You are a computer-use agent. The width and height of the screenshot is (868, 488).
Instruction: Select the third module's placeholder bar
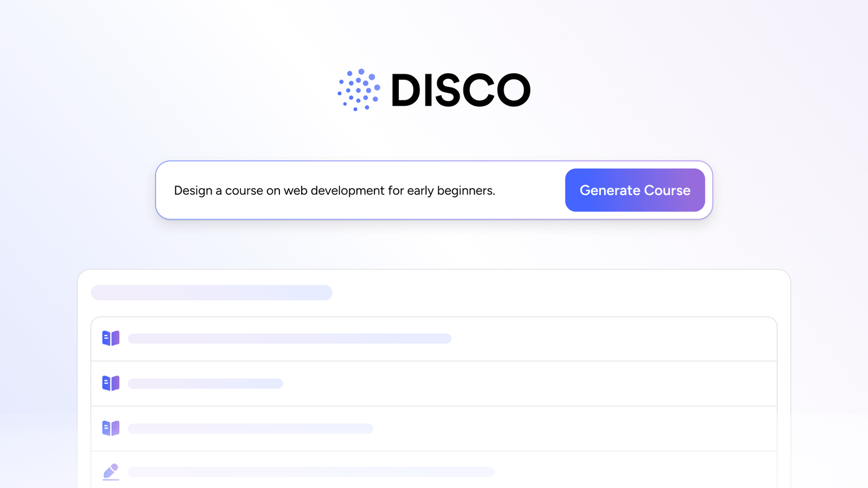tap(250, 428)
